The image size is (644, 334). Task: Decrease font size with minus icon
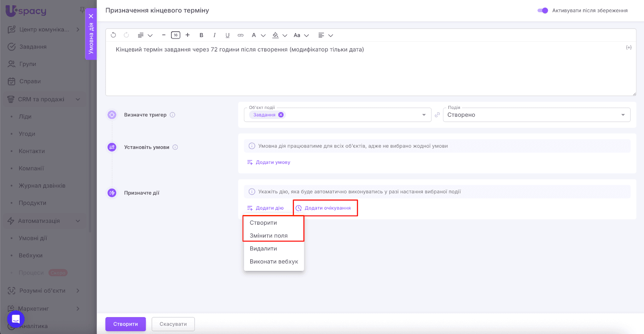pos(164,35)
